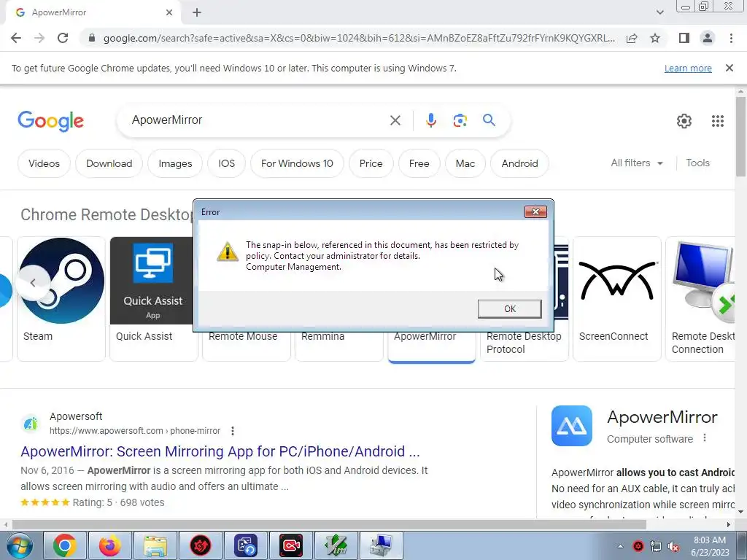Click the horizontal page scrollbar
The width and height of the screenshot is (747, 560).
tap(329, 524)
